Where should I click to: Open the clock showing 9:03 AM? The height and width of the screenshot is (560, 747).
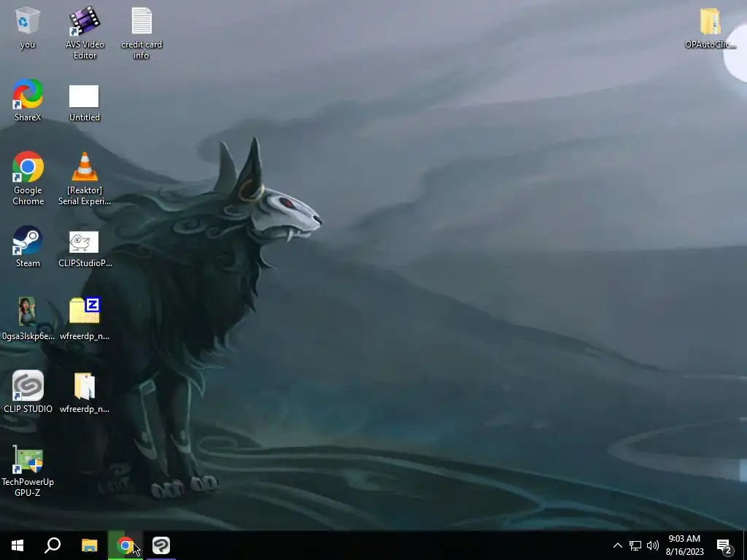click(684, 545)
